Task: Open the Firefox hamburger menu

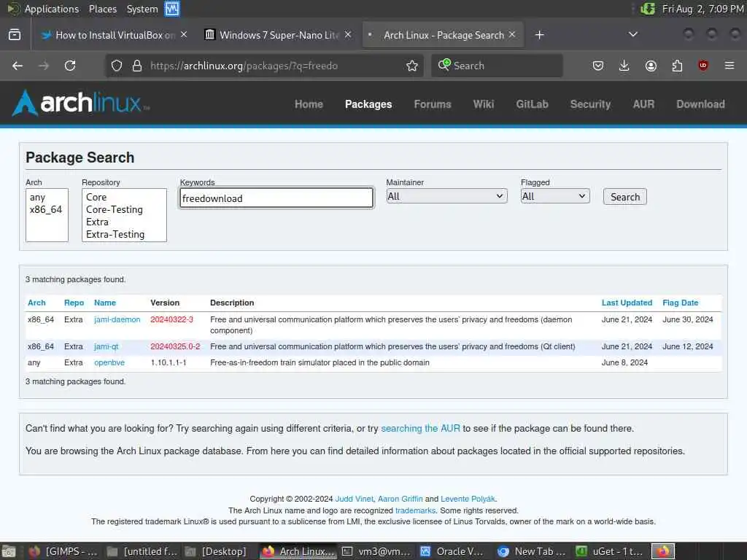Action: (x=729, y=66)
